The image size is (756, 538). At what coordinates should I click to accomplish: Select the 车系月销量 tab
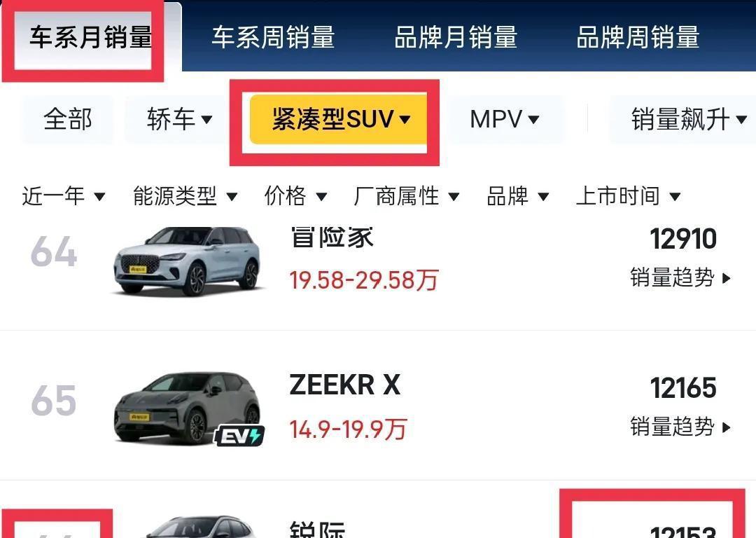[x=90, y=37]
